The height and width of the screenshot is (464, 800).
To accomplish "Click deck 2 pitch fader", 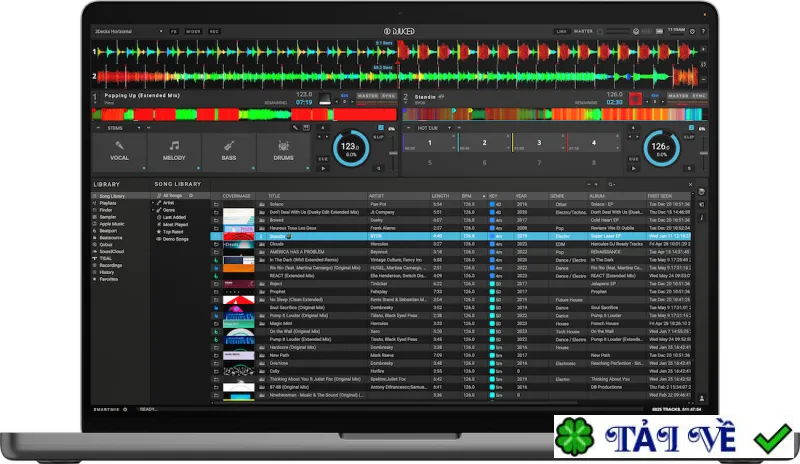I will click(x=704, y=153).
